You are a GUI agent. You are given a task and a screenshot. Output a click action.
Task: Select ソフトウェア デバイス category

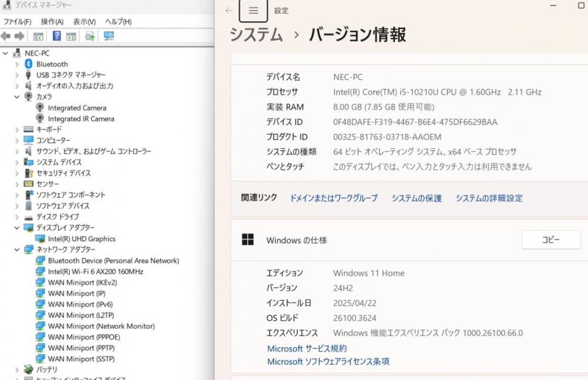point(63,206)
